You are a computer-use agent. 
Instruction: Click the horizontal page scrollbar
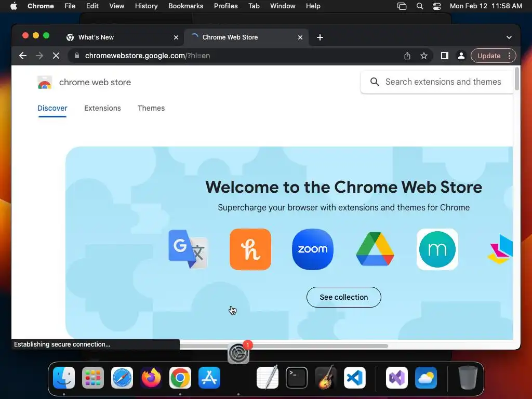click(284, 345)
